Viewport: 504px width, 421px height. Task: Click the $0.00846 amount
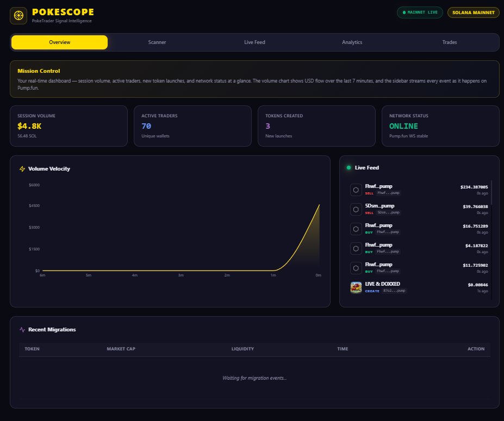point(478,285)
